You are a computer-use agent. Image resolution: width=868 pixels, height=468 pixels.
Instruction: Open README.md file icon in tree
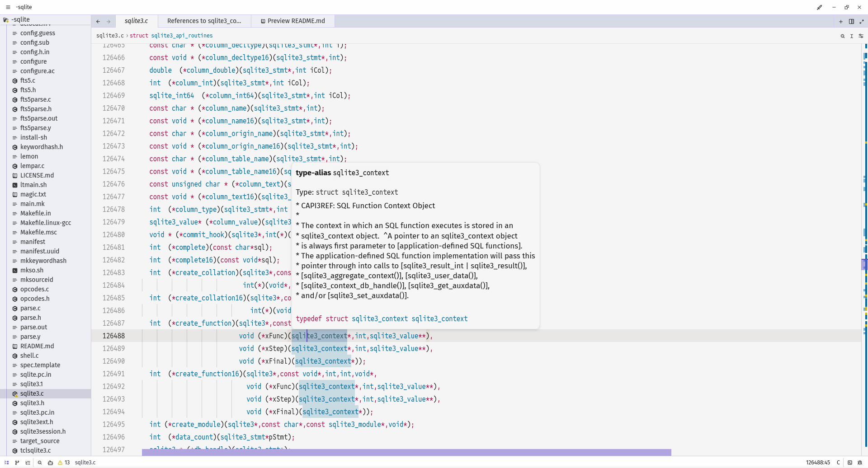point(15,346)
